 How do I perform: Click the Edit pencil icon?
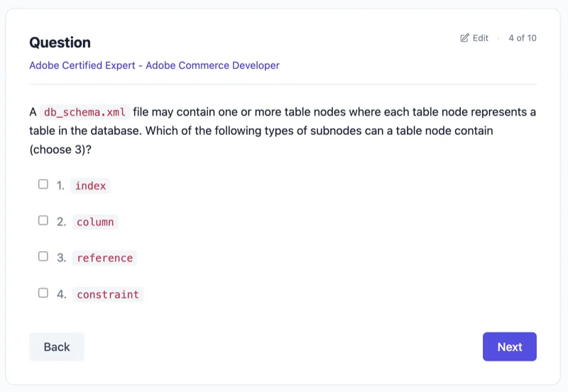point(464,38)
